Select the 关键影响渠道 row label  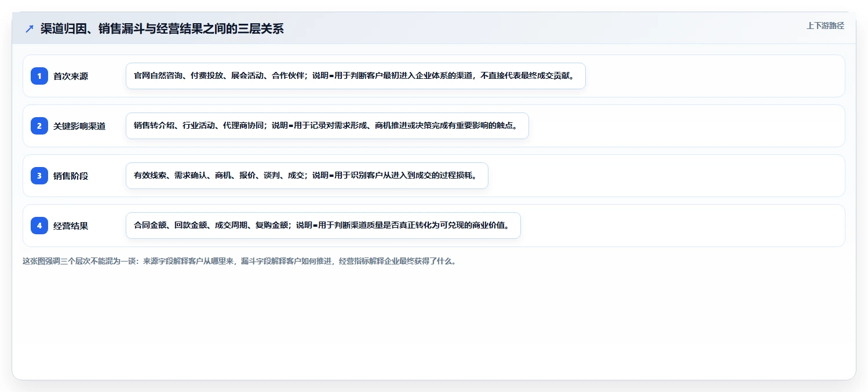pyautogui.click(x=79, y=126)
